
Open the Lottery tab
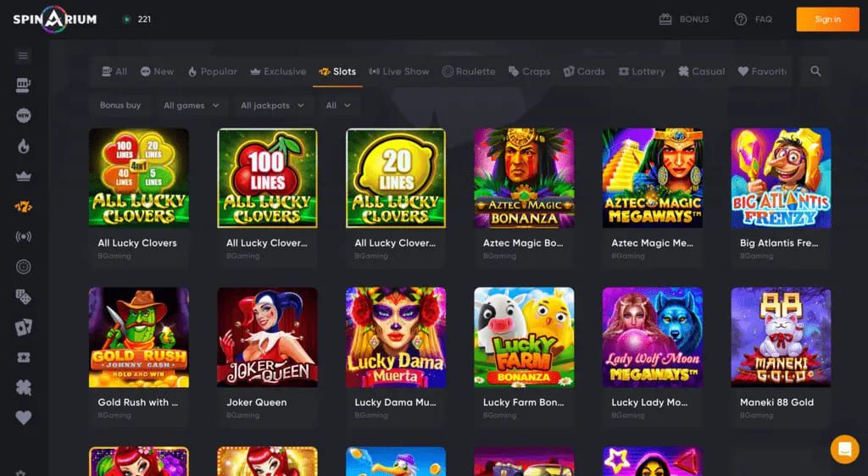pos(642,71)
